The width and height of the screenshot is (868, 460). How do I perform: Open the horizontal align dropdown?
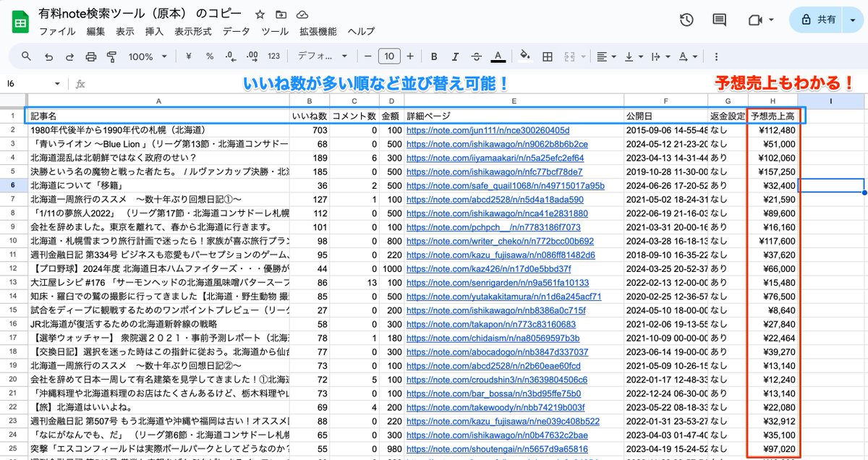pyautogui.click(x=605, y=56)
